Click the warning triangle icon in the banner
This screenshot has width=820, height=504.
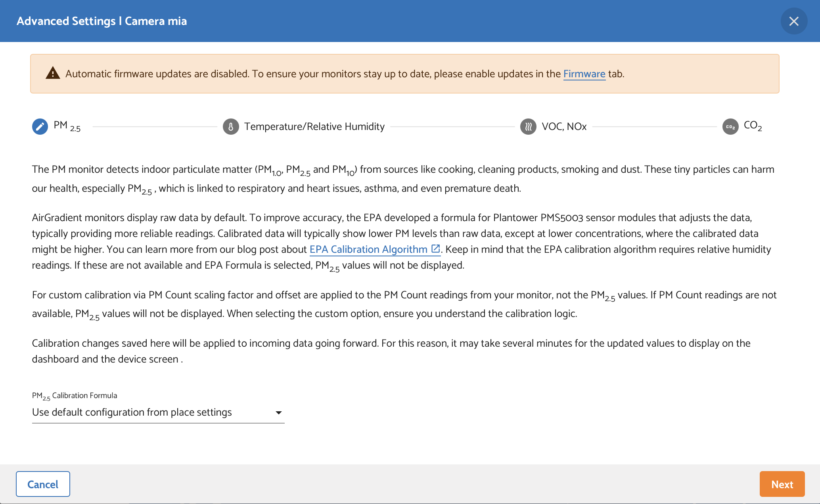point(53,73)
